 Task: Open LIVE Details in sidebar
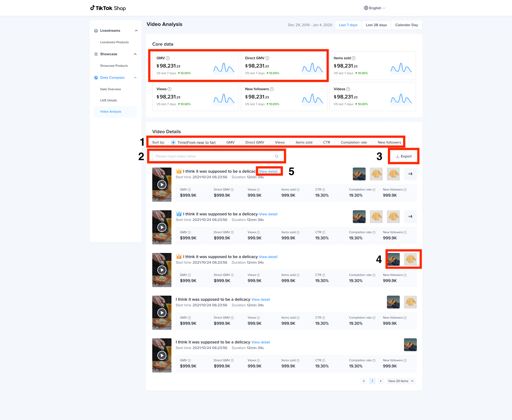(x=109, y=100)
